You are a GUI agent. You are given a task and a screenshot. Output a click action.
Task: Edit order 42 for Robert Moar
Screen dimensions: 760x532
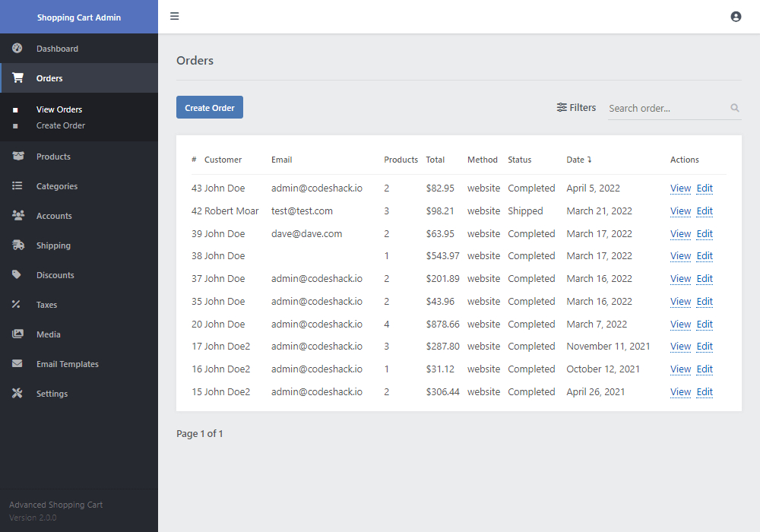pyautogui.click(x=705, y=211)
